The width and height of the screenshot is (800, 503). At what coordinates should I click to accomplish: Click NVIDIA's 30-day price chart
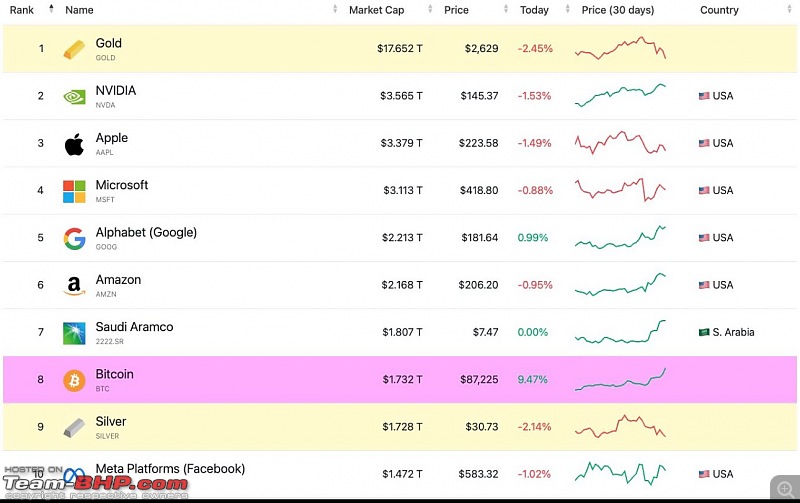(x=620, y=95)
